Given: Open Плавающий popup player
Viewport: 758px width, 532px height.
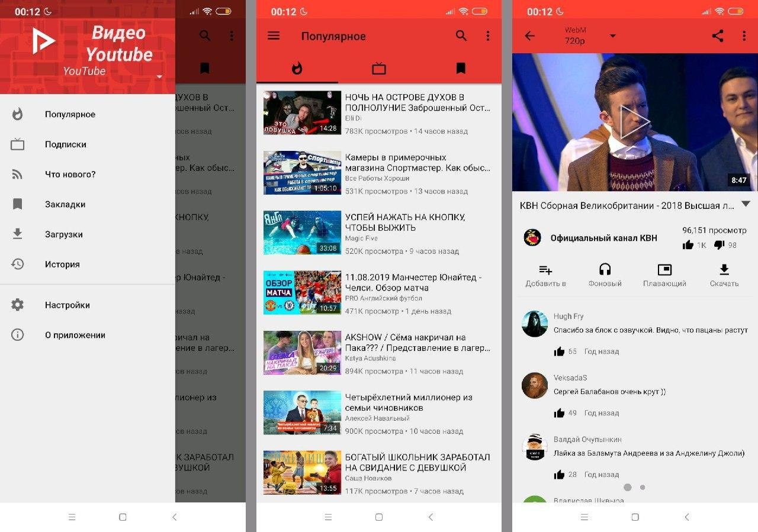Looking at the screenshot, I should click(x=664, y=276).
